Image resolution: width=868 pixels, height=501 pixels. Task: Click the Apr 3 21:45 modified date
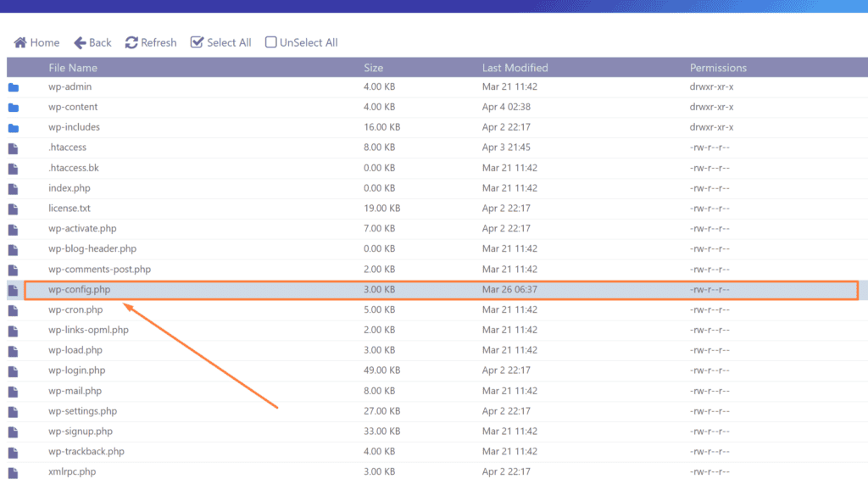(507, 148)
